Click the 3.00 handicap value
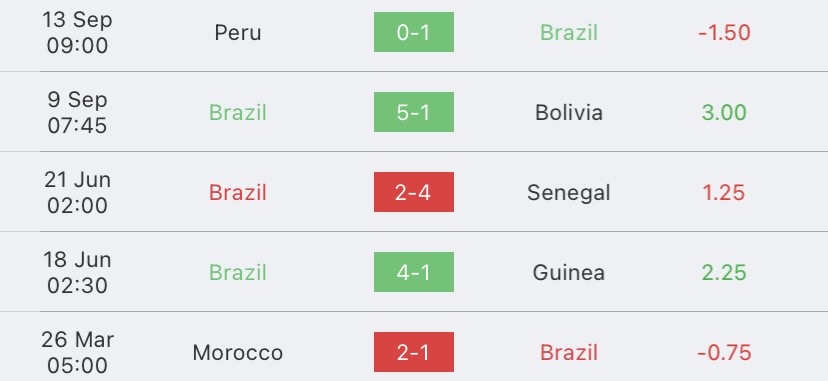828x381 pixels. click(724, 112)
